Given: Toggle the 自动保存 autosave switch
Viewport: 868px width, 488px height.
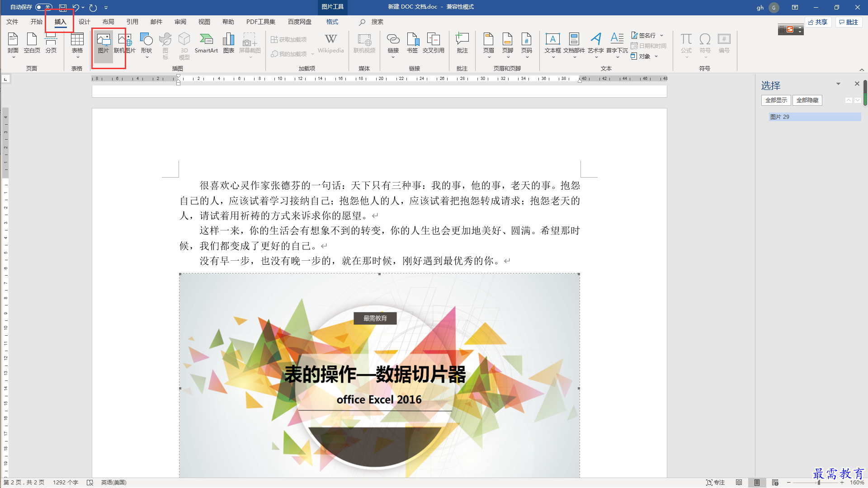Looking at the screenshot, I should (x=43, y=7).
